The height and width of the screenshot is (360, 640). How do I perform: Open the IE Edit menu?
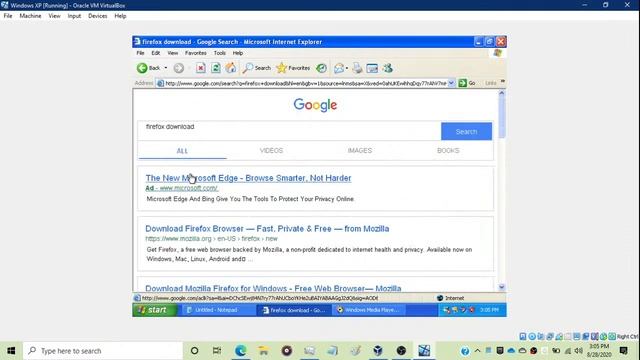click(156, 53)
